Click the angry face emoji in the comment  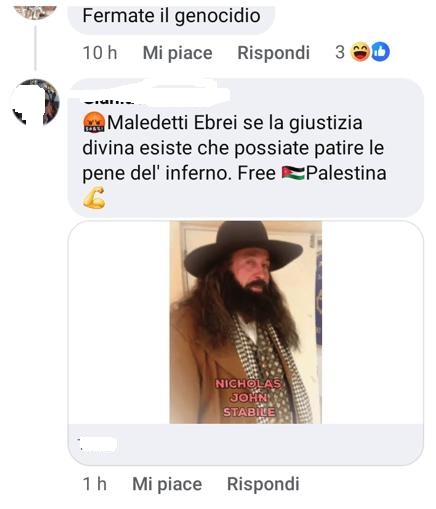pyautogui.click(x=94, y=122)
